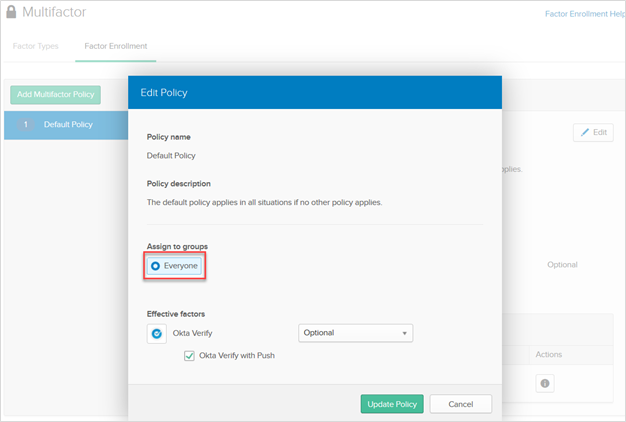Click the Okta Verify with Push label
The height and width of the screenshot is (422, 626).
[237, 355]
